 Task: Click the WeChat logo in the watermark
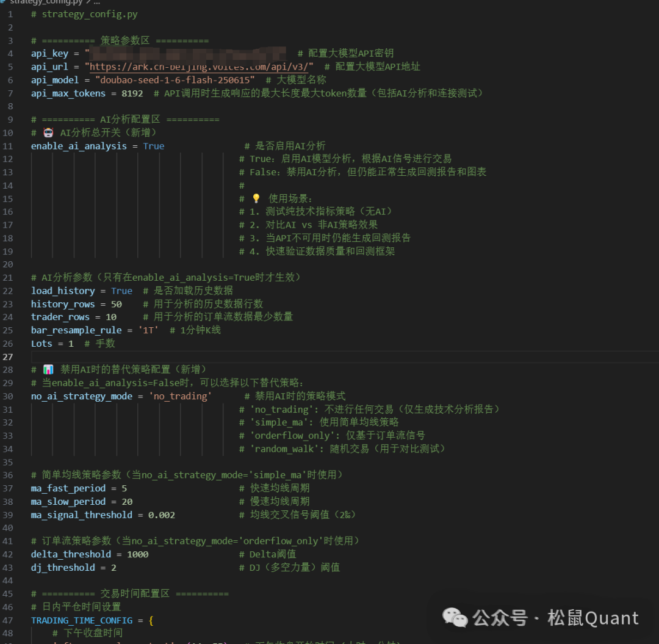pyautogui.click(x=455, y=618)
